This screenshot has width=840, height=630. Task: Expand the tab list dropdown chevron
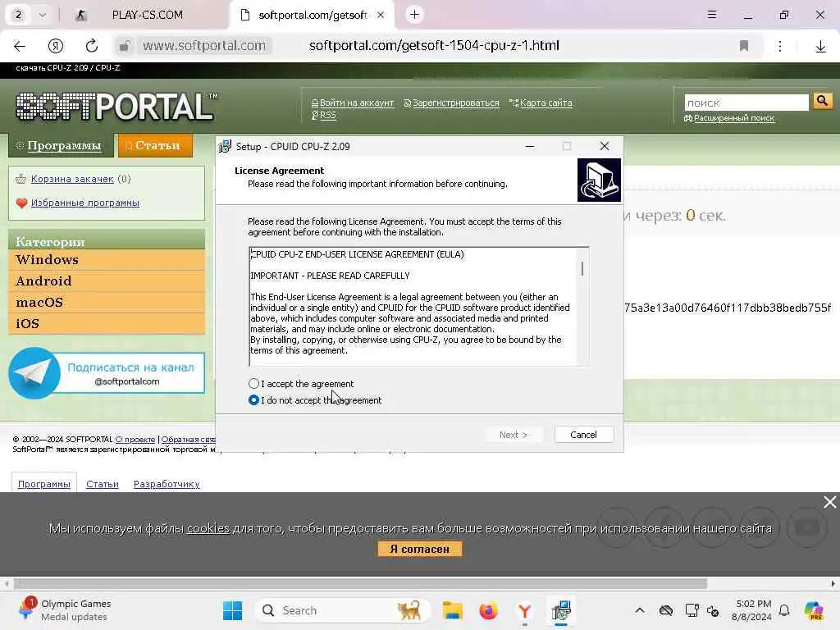(x=43, y=15)
